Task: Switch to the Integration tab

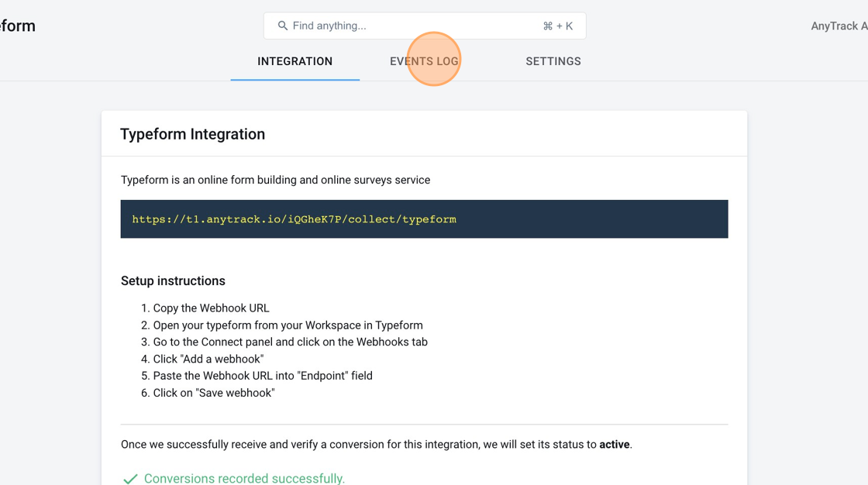Action: pos(295,61)
